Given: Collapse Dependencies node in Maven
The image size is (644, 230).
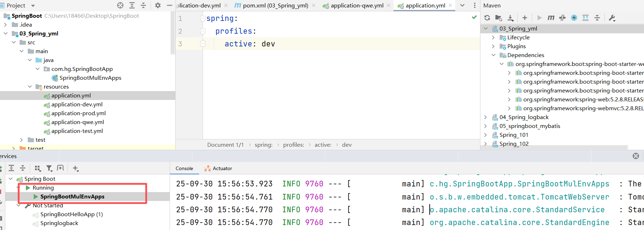Looking at the screenshot, I should 493,55.
